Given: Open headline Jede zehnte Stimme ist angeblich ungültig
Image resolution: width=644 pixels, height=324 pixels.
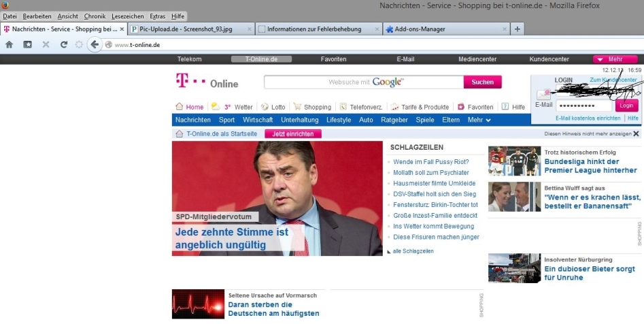Looking at the screenshot, I should (232, 238).
